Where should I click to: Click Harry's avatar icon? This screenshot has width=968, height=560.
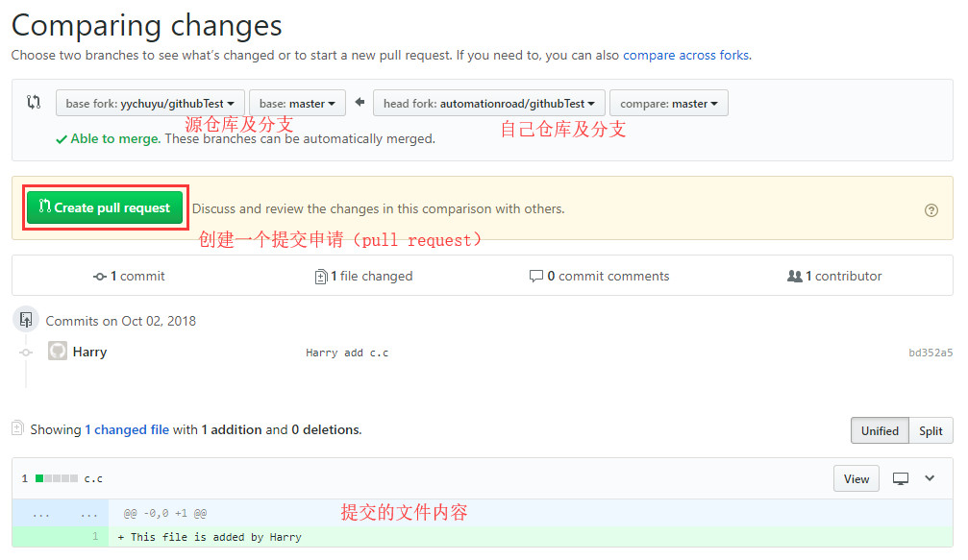coord(58,352)
